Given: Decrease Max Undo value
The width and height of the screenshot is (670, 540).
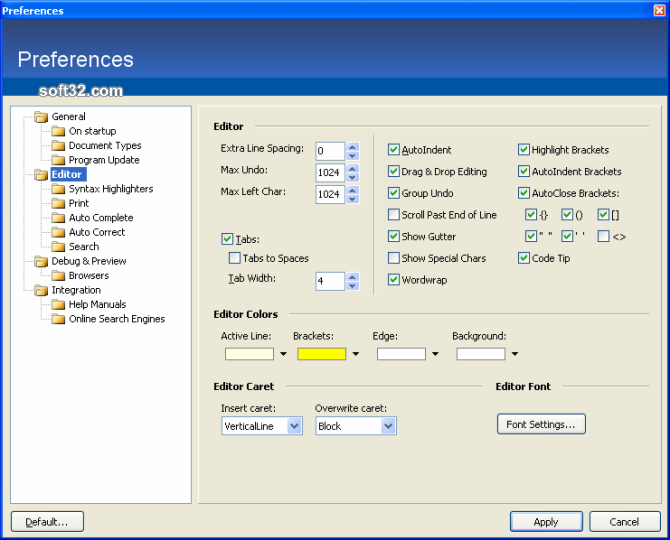Looking at the screenshot, I should (x=353, y=177).
